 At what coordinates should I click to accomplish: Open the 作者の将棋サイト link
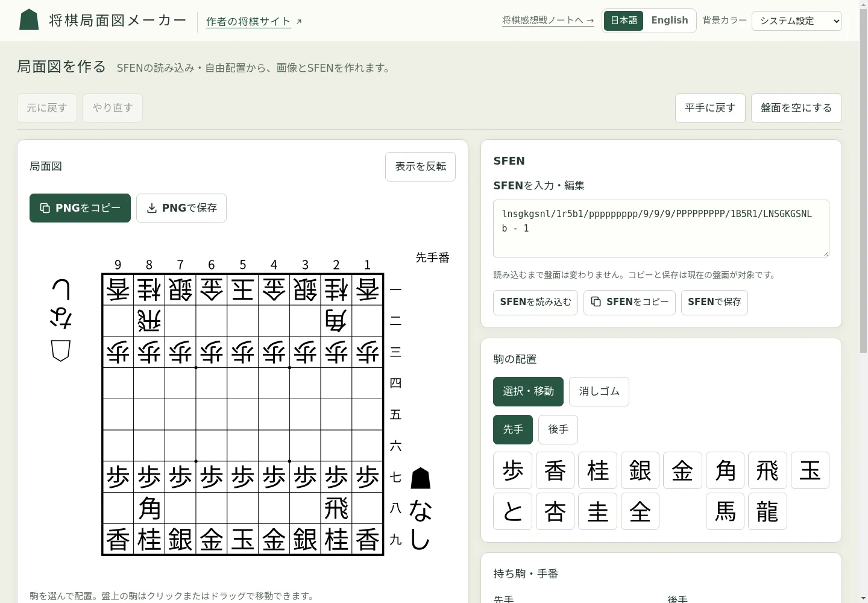point(254,22)
